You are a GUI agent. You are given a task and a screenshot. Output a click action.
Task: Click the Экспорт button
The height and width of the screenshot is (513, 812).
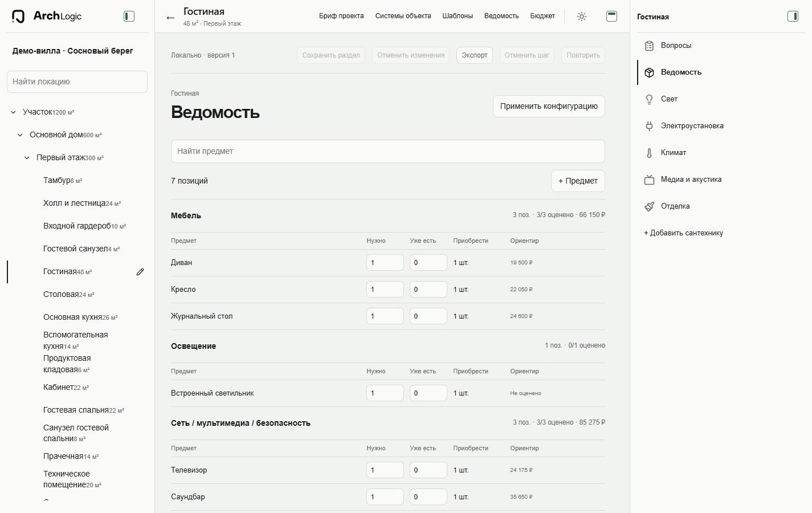(x=475, y=55)
